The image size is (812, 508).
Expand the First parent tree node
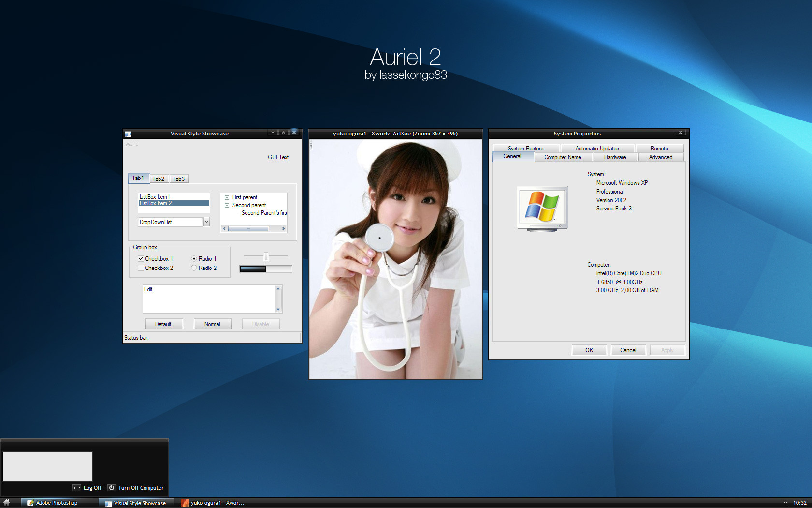[x=227, y=197]
